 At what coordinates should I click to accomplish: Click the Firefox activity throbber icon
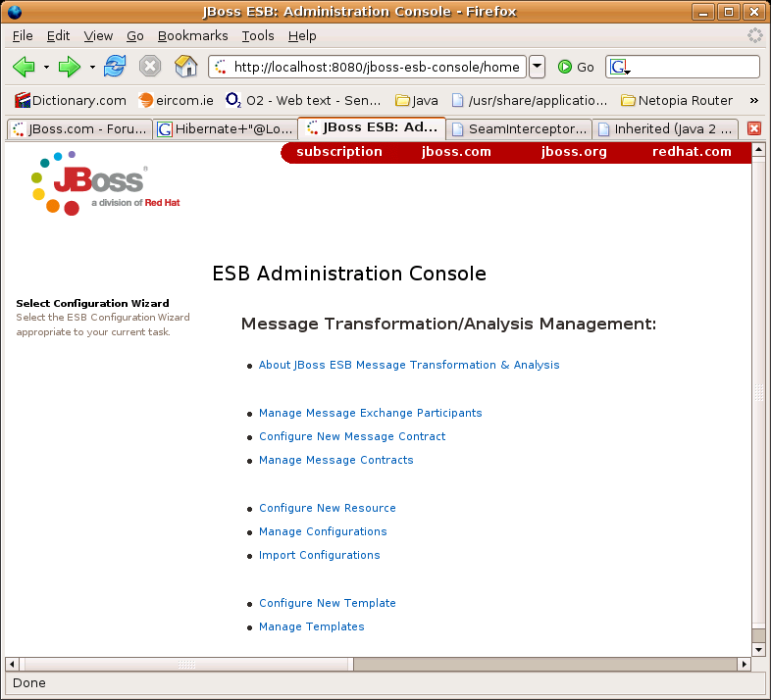click(x=754, y=35)
